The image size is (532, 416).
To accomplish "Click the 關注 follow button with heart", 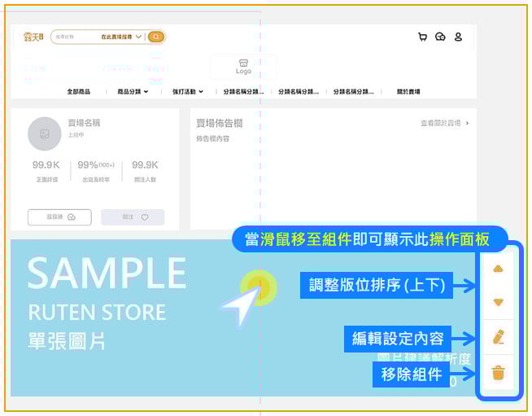I will tap(133, 217).
